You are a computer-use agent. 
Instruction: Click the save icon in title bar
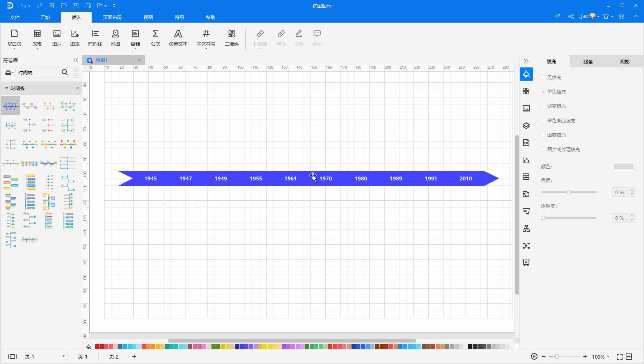point(76,6)
